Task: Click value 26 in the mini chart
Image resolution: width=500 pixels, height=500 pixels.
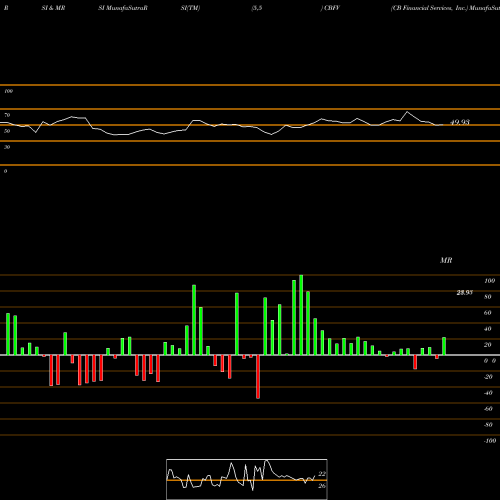Action: tap(322, 486)
